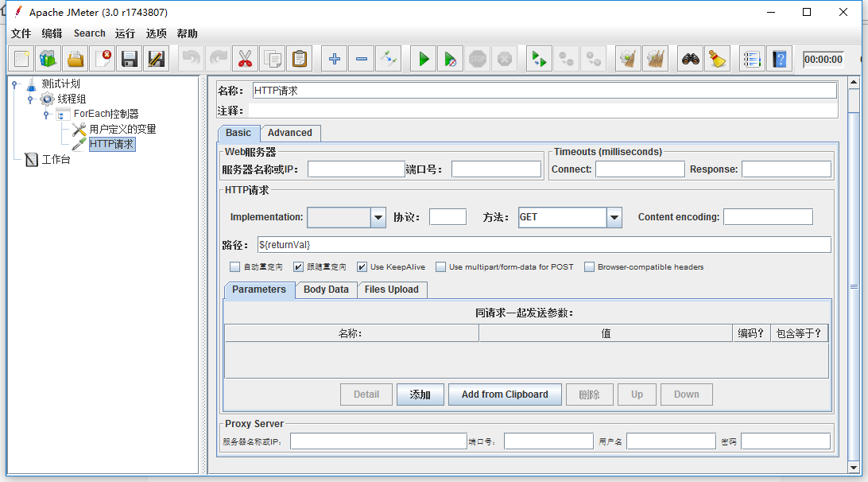
Task: Uncheck the Use KeepAlive checkbox
Action: [362, 267]
